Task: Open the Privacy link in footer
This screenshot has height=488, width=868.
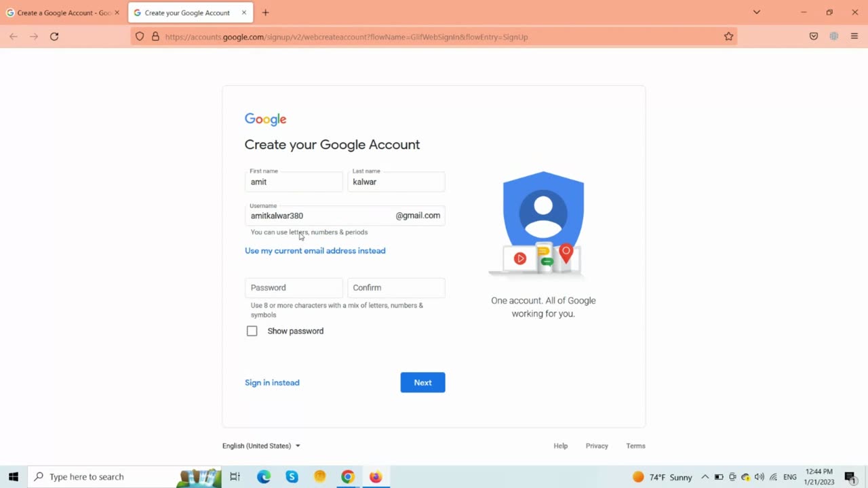Action: point(597,446)
